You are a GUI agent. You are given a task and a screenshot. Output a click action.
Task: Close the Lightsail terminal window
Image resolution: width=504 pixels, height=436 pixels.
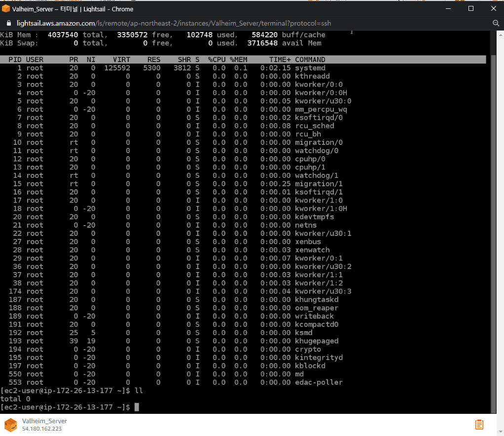(493, 9)
